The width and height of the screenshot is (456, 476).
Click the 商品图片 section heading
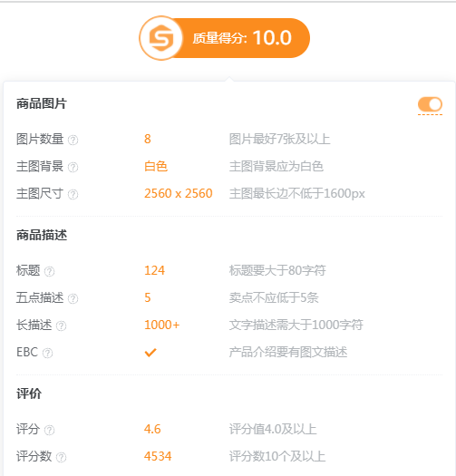pyautogui.click(x=42, y=103)
